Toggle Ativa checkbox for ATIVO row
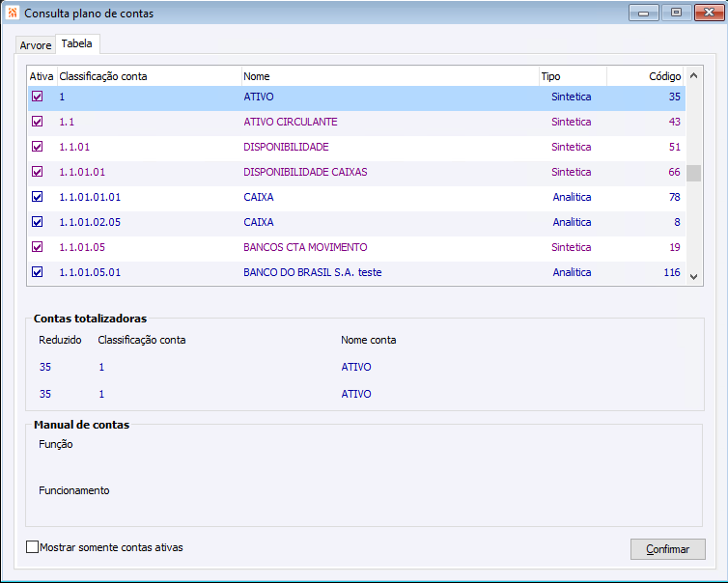 pos(37,97)
